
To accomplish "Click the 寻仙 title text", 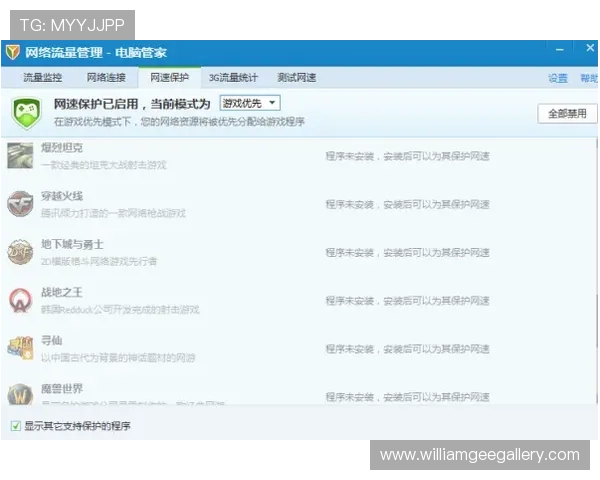I will tap(52, 341).
